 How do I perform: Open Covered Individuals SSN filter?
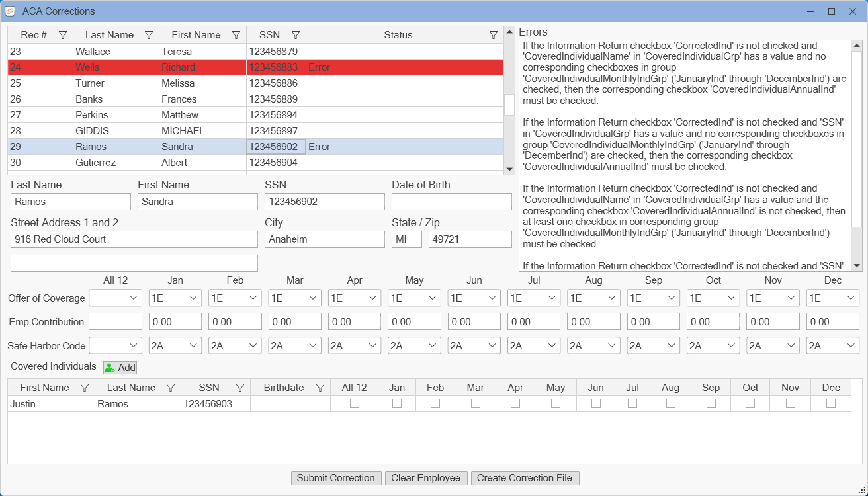click(240, 387)
